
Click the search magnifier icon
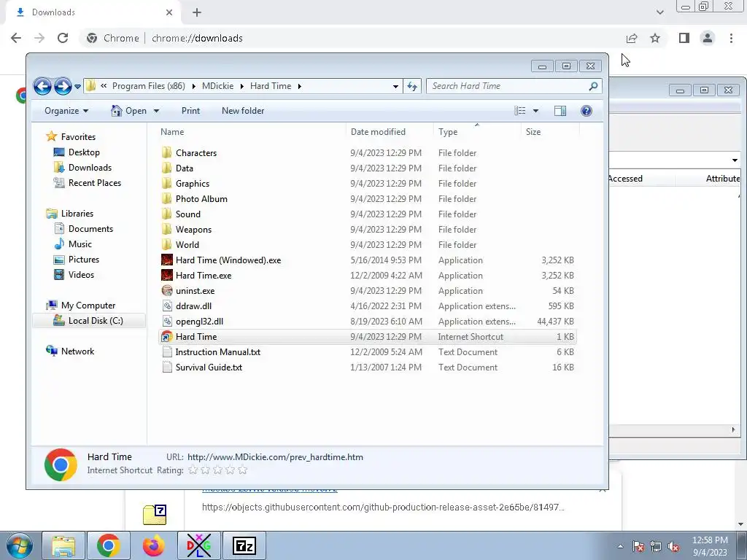point(593,86)
